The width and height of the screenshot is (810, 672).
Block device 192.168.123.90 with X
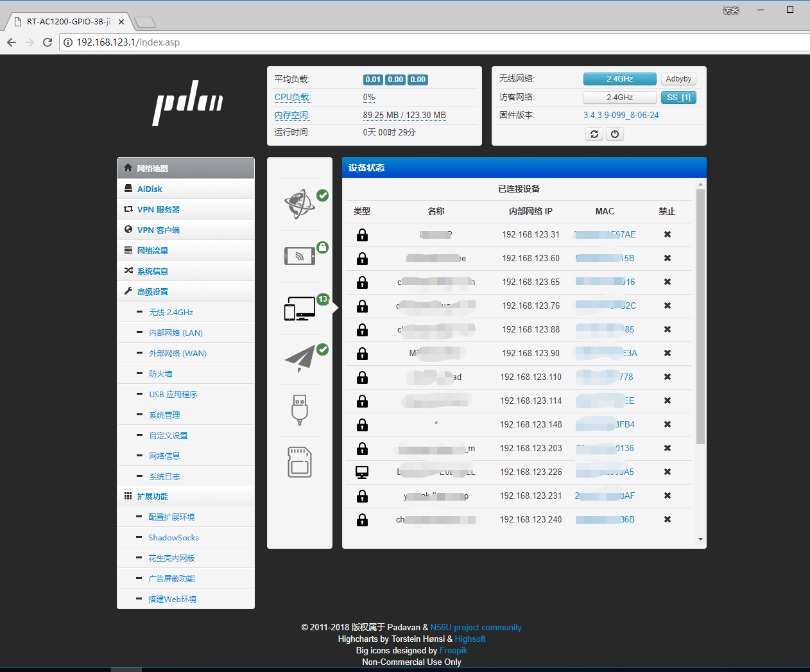click(668, 353)
